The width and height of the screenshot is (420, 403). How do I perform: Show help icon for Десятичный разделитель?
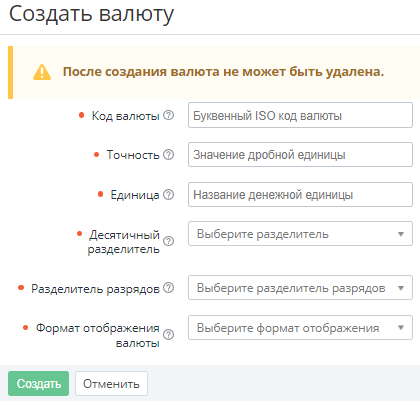169,241
